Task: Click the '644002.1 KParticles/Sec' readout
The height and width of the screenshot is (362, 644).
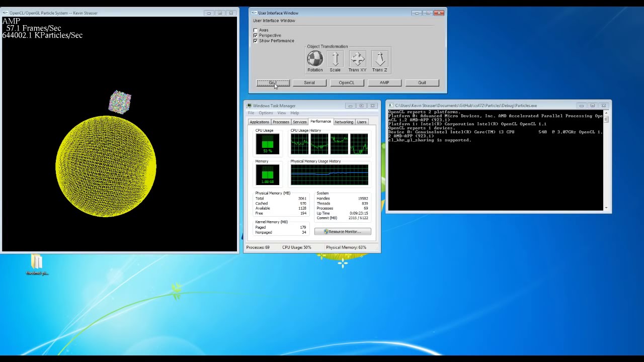Action: [42, 35]
